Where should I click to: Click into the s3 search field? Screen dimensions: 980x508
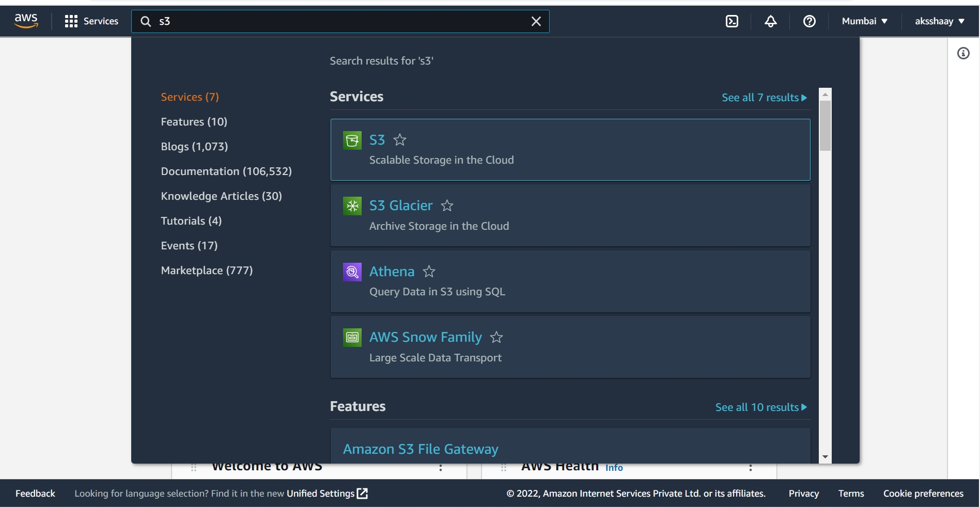pyautogui.click(x=341, y=21)
